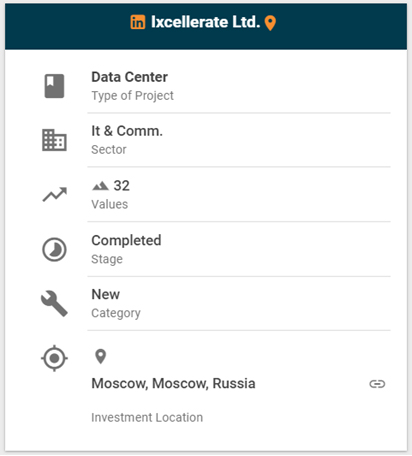
Task: Click the Completed stage entry
Action: [126, 240]
